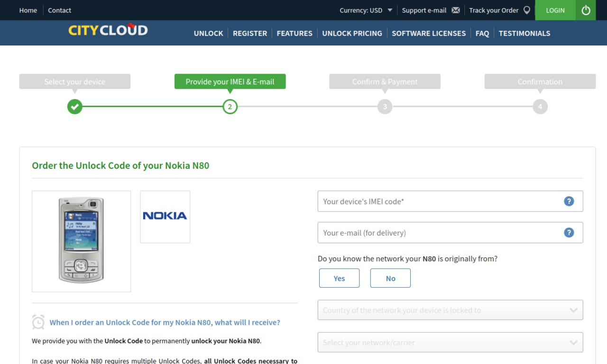Open help icon for e-mail delivery field
607x364 pixels.
coord(569,232)
